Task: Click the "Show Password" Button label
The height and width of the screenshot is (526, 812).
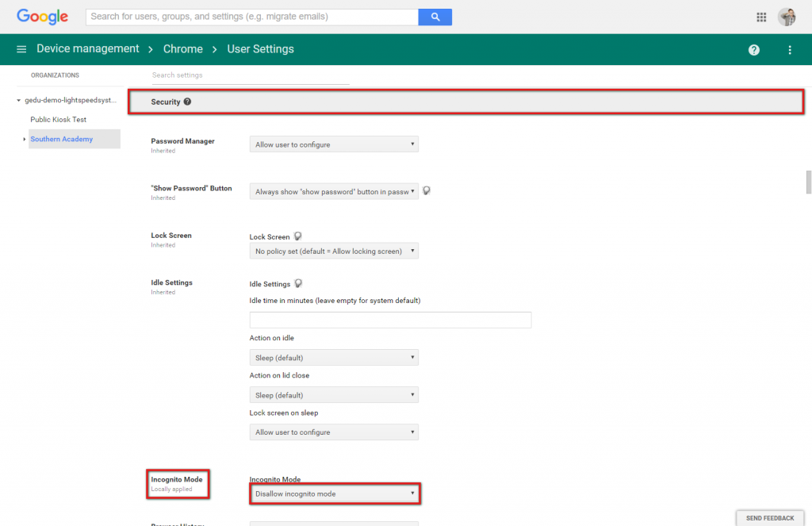Action: pyautogui.click(x=191, y=188)
